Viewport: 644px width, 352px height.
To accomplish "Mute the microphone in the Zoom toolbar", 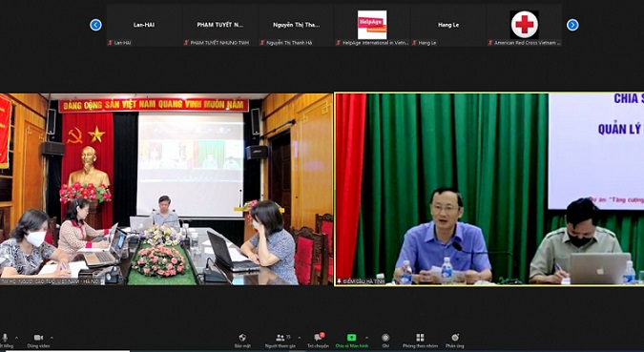I will (5, 341).
